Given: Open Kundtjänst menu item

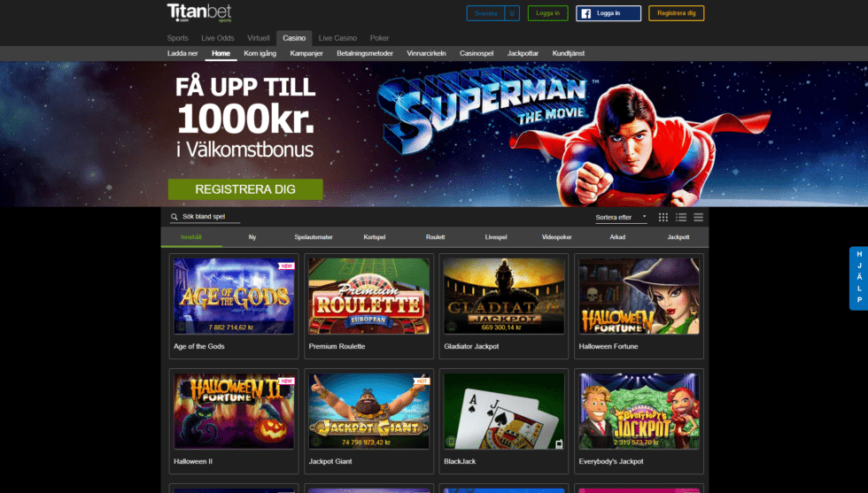Looking at the screenshot, I should pos(569,54).
